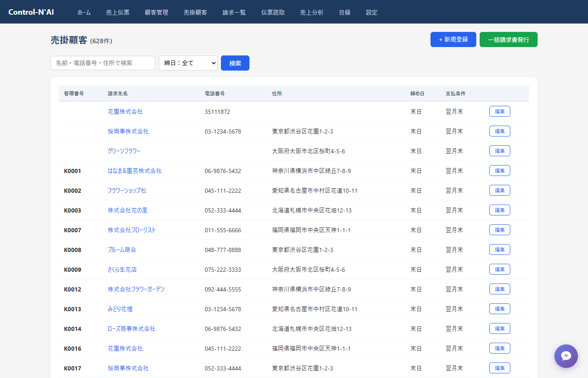Open 花園株式会社 link in K0016 row
Screen dimensions: 588x378
click(125, 349)
